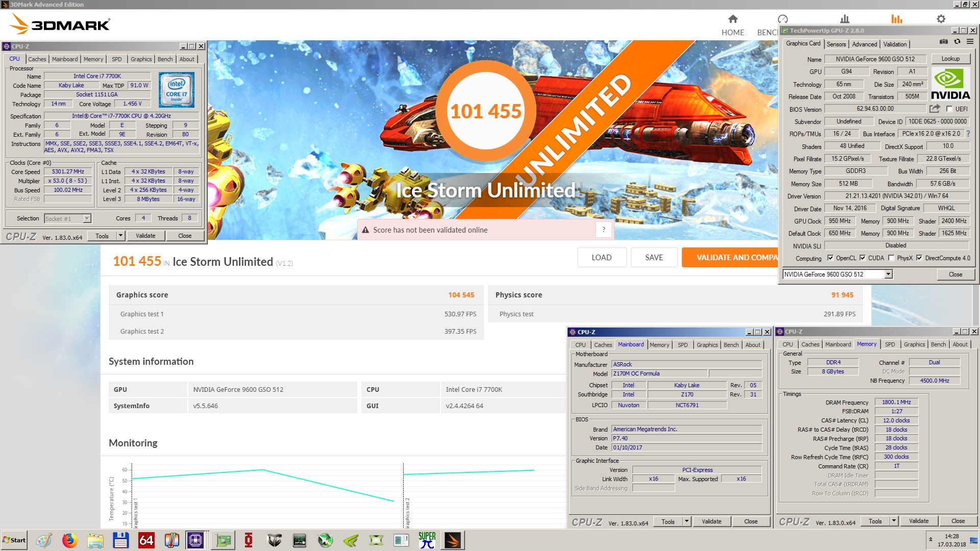The image size is (980, 551).
Task: Click Close button in GPU-Z window
Action: pyautogui.click(x=955, y=274)
